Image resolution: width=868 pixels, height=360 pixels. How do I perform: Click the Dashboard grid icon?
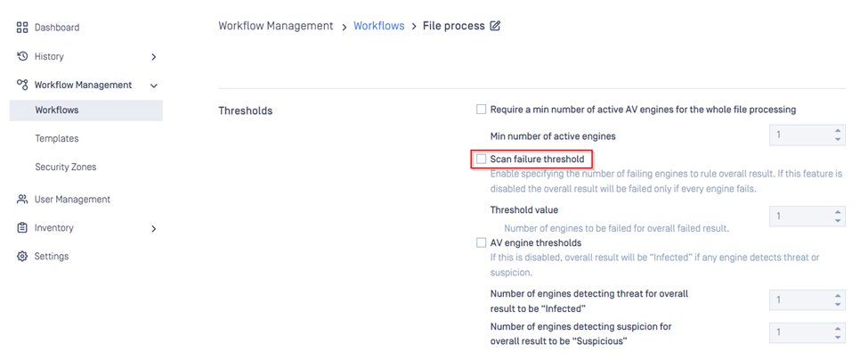[23, 28]
